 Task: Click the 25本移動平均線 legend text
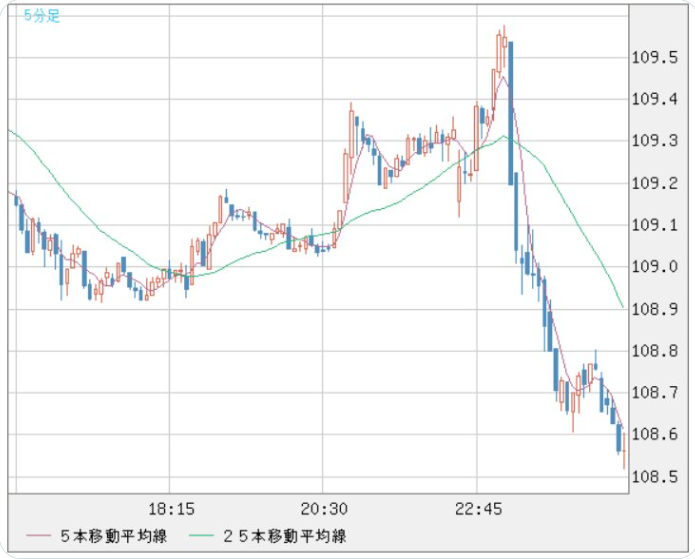point(290,536)
